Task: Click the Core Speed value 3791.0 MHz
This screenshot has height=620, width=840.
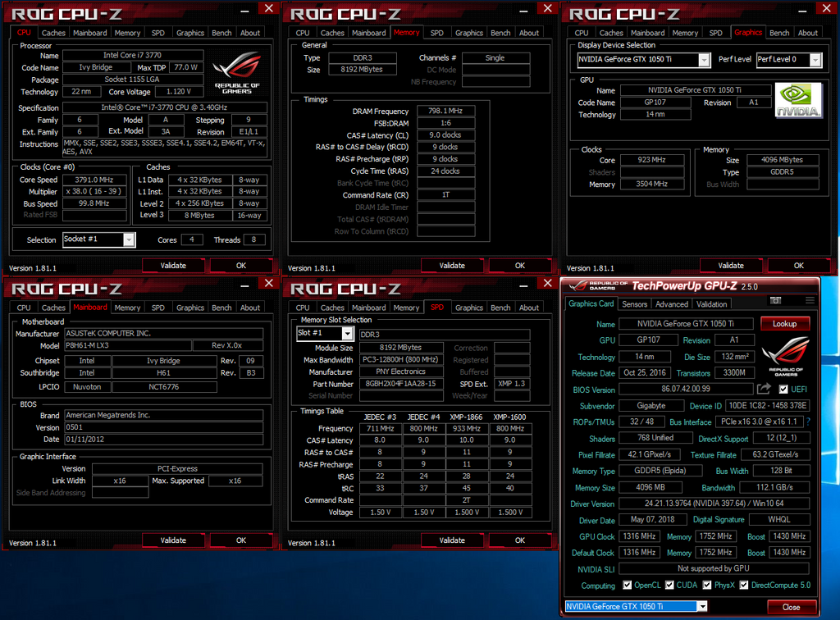Action: pyautogui.click(x=94, y=180)
